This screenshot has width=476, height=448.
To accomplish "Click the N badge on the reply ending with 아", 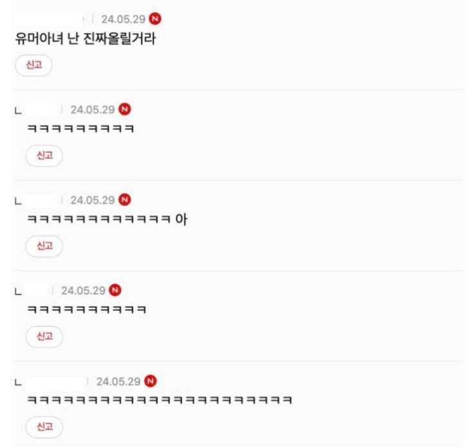I will (124, 200).
